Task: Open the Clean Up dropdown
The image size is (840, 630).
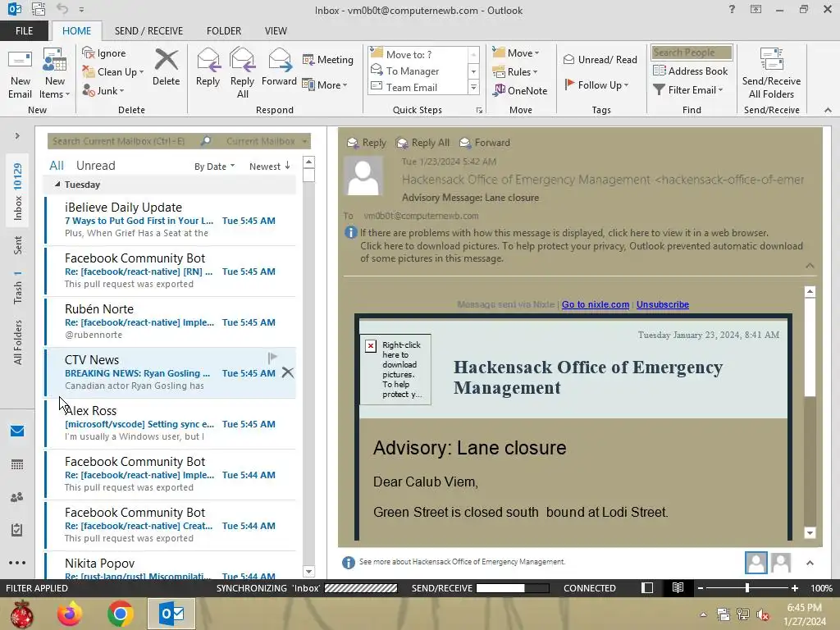Action: coord(113,72)
